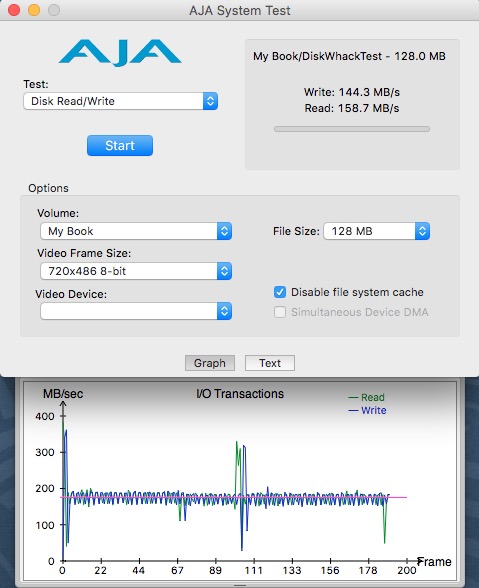
Task: Click the Volume dropdown stepper arrows
Action: (x=224, y=231)
